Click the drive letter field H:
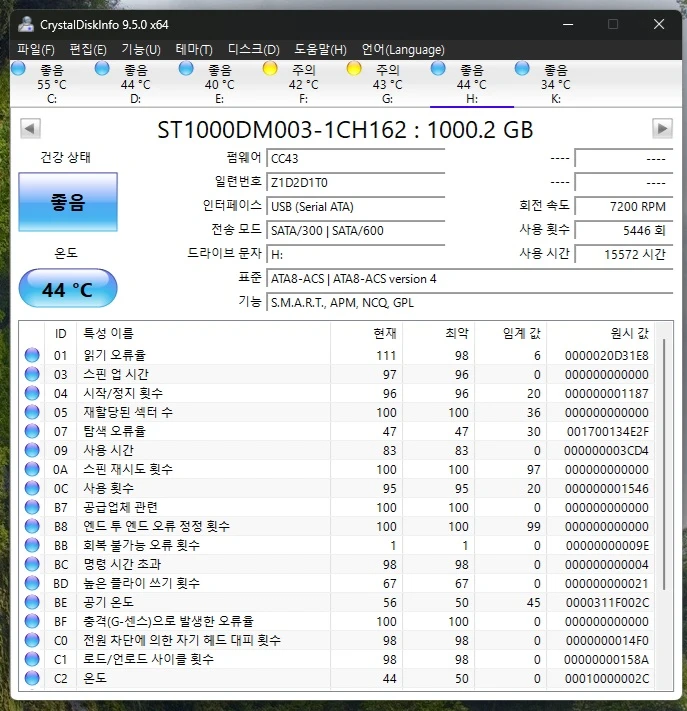The height and width of the screenshot is (711, 687). pos(356,254)
